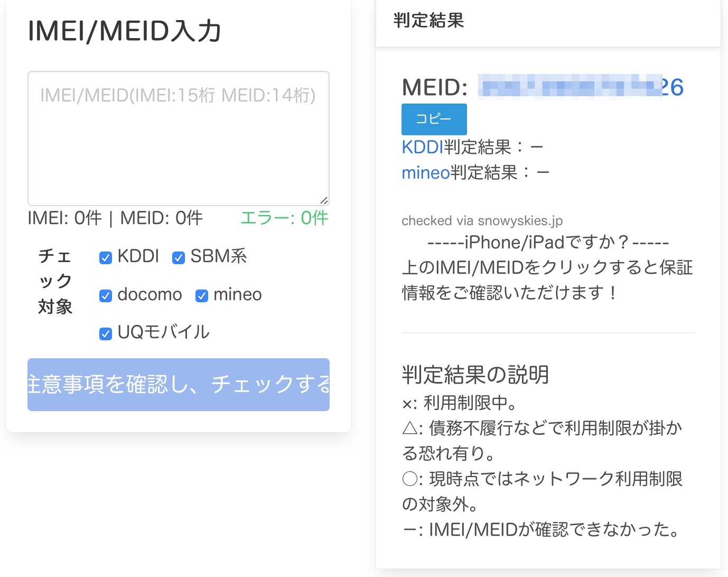Uncheck the KDDI checkbox
This screenshot has height=577, width=728.
point(106,257)
